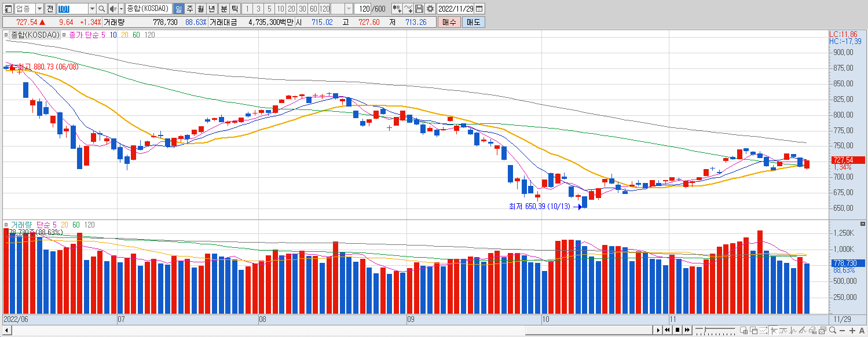Open the 업종 category dropdown
The image size is (868, 337).
[39, 9]
